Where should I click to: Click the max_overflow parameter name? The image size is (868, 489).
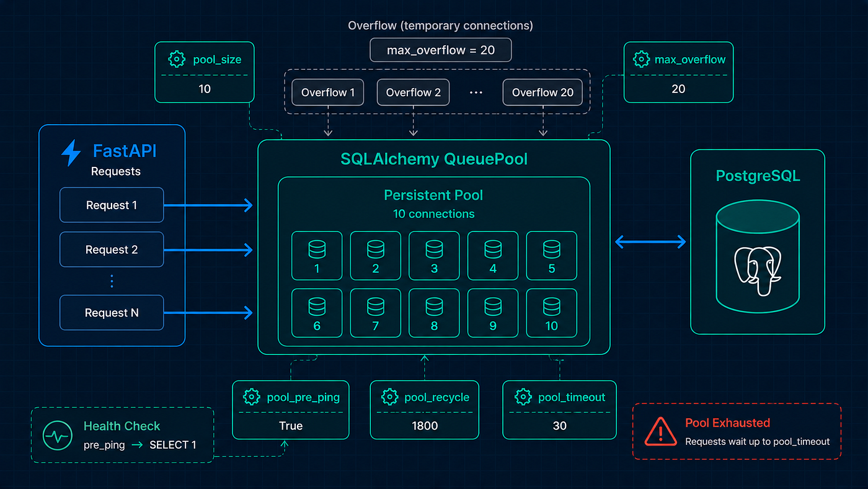690,60
